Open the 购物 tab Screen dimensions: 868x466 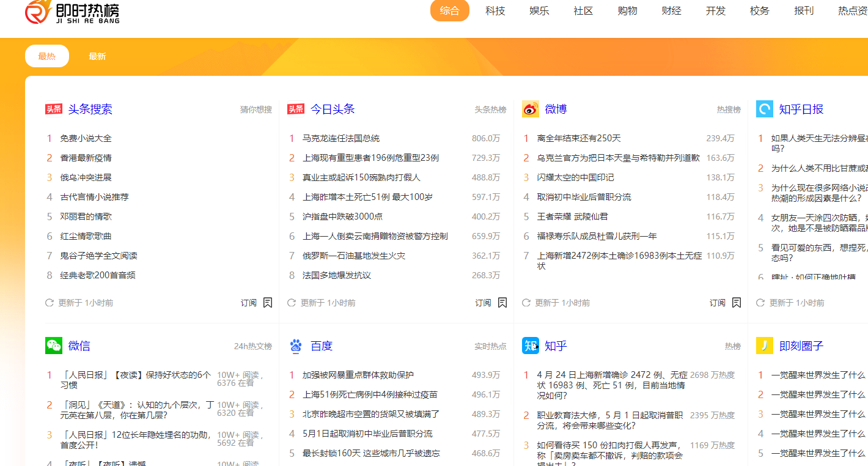627,10
